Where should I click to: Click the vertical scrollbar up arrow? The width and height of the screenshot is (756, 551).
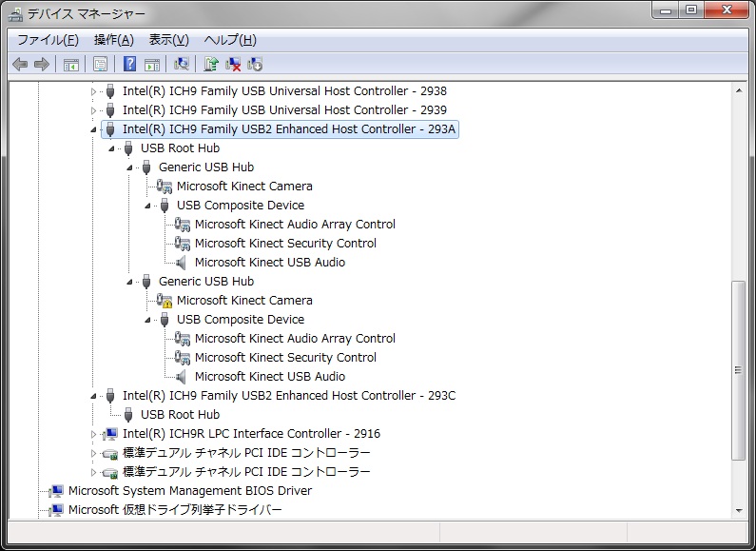(x=738, y=90)
